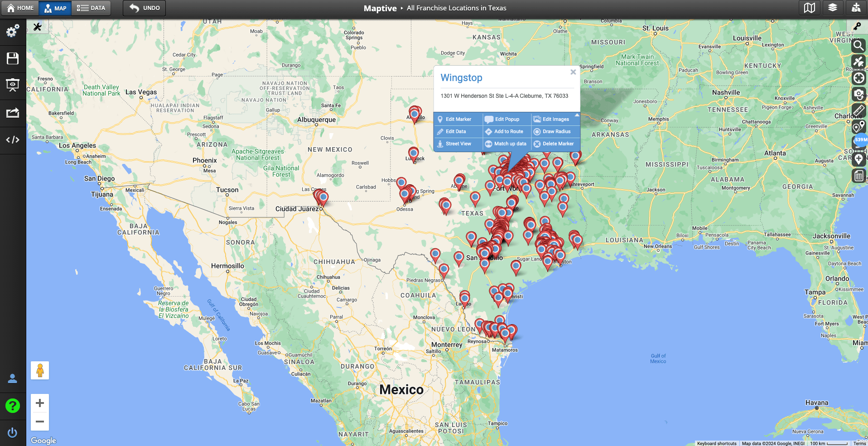Open the presentation mode icon
Image resolution: width=868 pixels, height=446 pixels.
pyautogui.click(x=13, y=85)
